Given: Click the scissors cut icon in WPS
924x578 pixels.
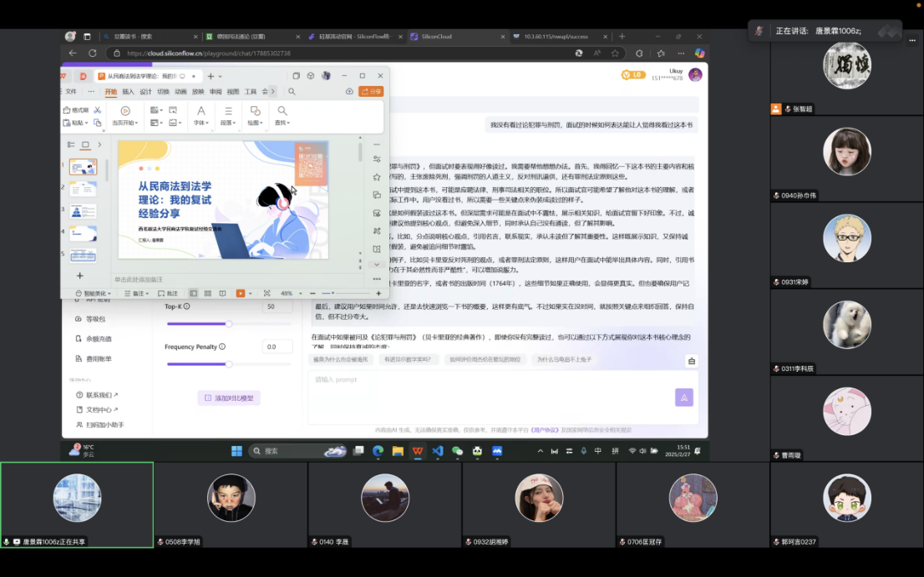Looking at the screenshot, I should (x=98, y=110).
